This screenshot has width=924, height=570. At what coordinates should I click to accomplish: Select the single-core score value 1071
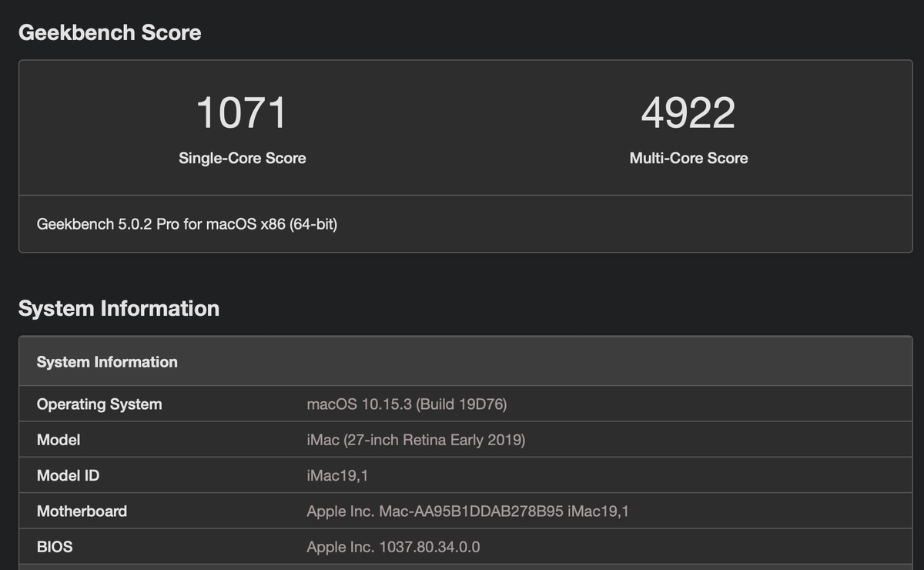242,112
